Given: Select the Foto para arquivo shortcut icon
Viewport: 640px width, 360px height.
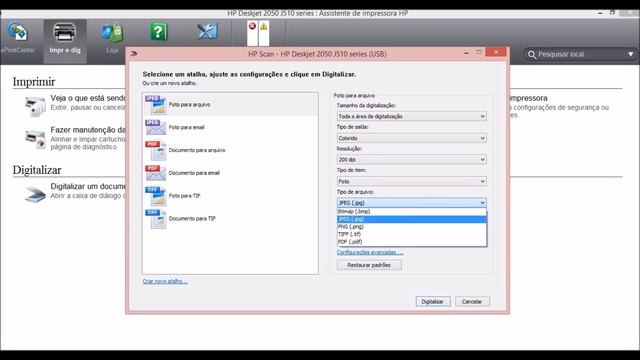Looking at the screenshot, I should [155, 104].
